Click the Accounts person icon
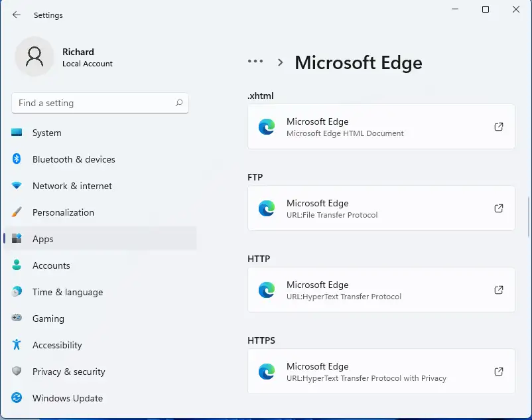The width and height of the screenshot is (532, 420). (17, 265)
